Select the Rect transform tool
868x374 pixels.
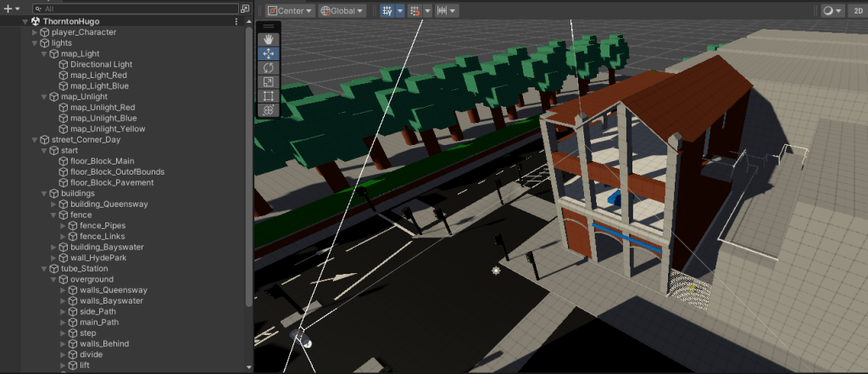(268, 96)
